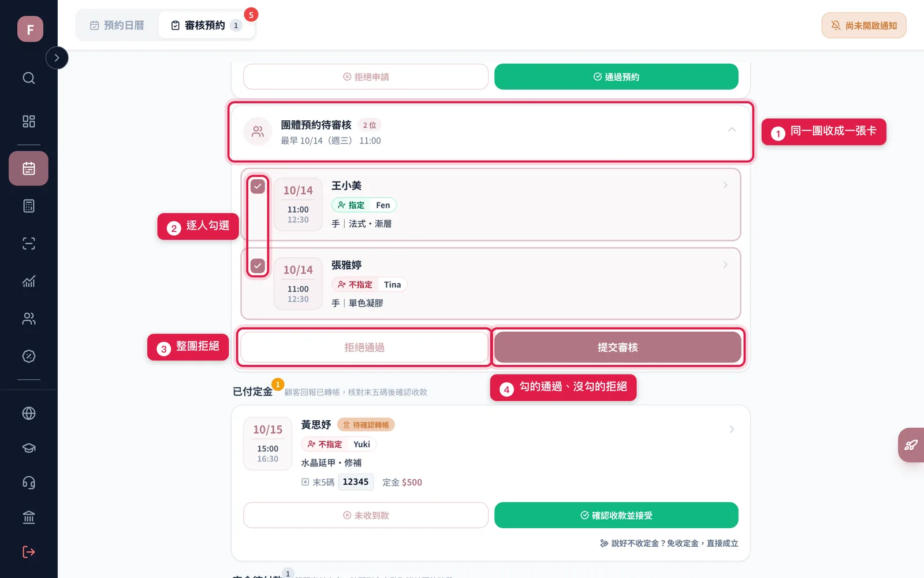This screenshot has height=578, width=924.
Task: Expand the sidebar with arrow toggle
Action: [x=57, y=58]
